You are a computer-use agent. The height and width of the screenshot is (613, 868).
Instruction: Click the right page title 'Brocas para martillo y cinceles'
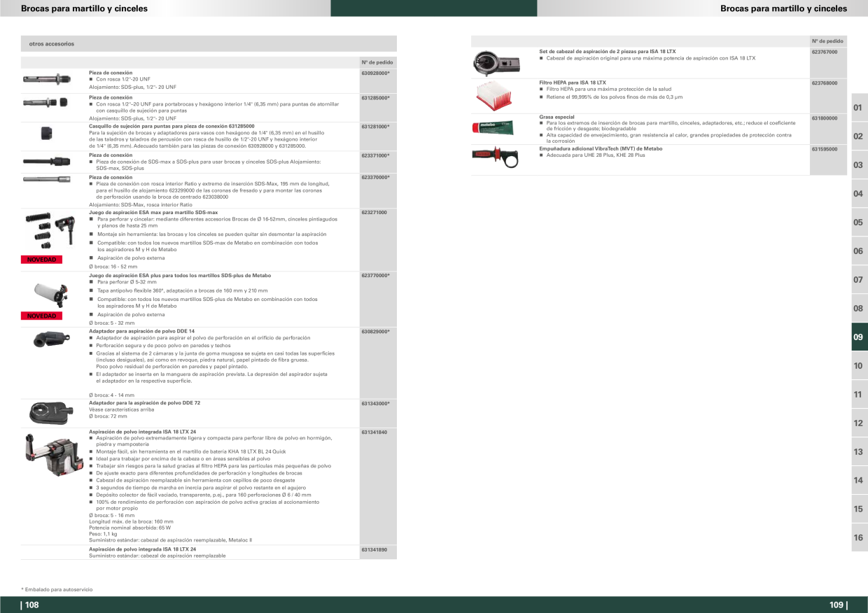click(783, 8)
